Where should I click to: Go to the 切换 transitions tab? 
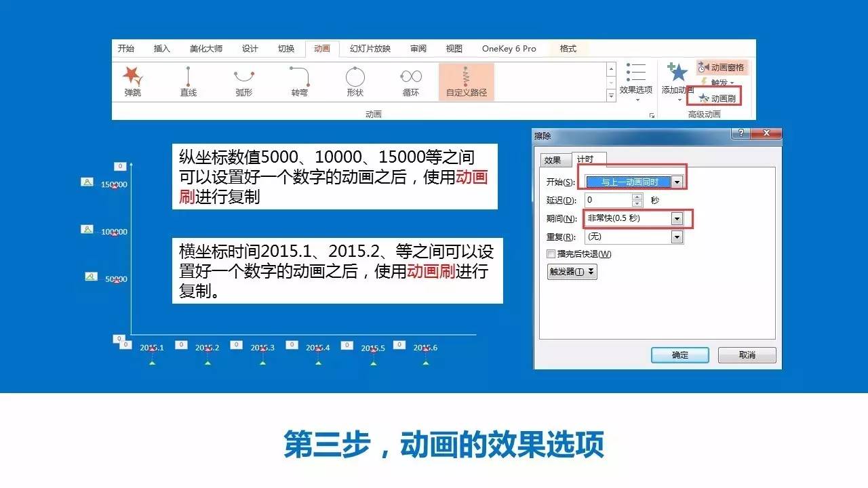click(286, 49)
